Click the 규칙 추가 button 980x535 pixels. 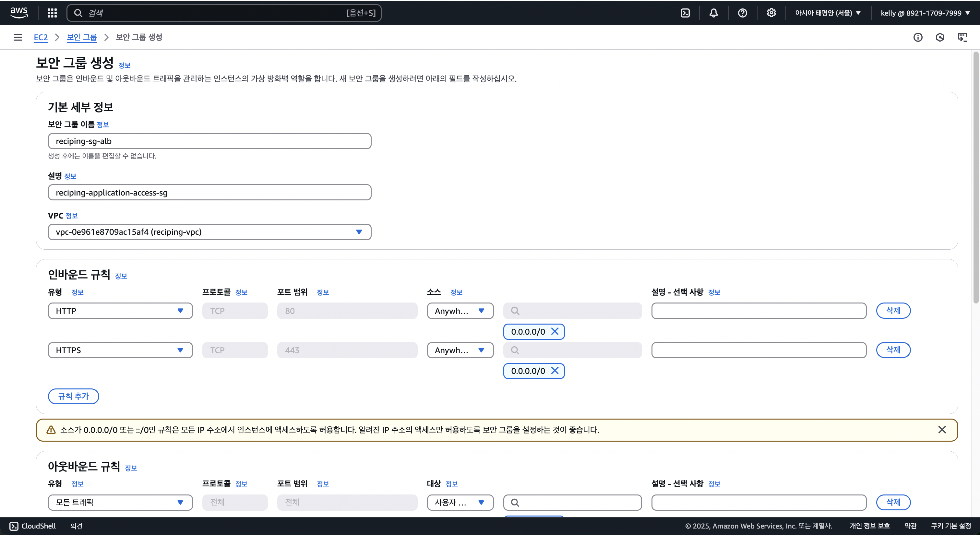tap(73, 396)
